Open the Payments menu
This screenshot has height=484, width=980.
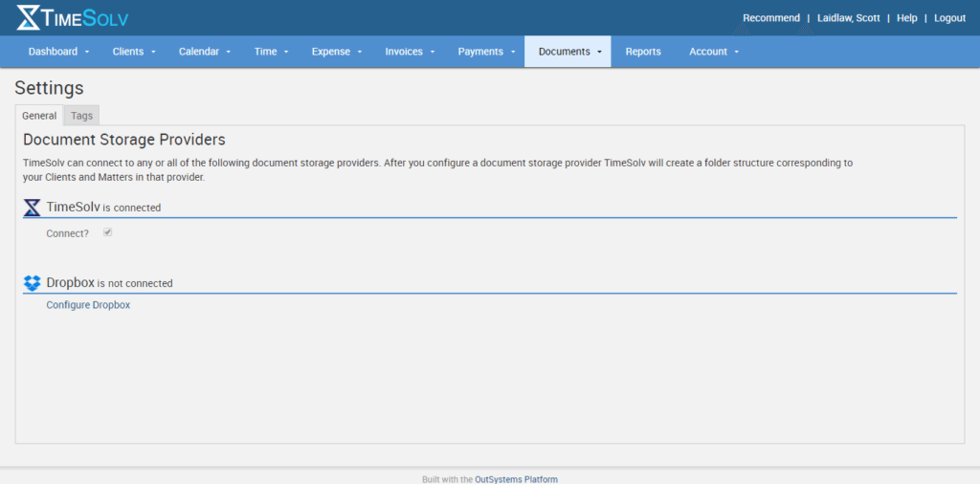click(480, 52)
